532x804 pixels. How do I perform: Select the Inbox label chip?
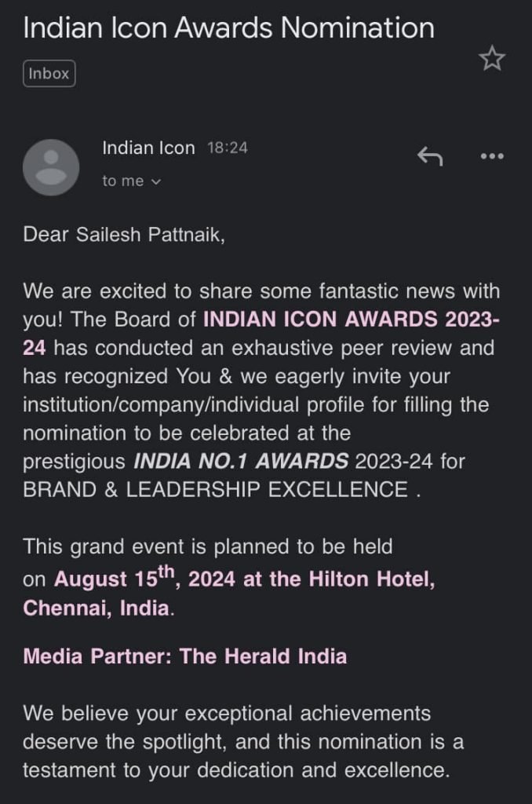click(x=49, y=73)
